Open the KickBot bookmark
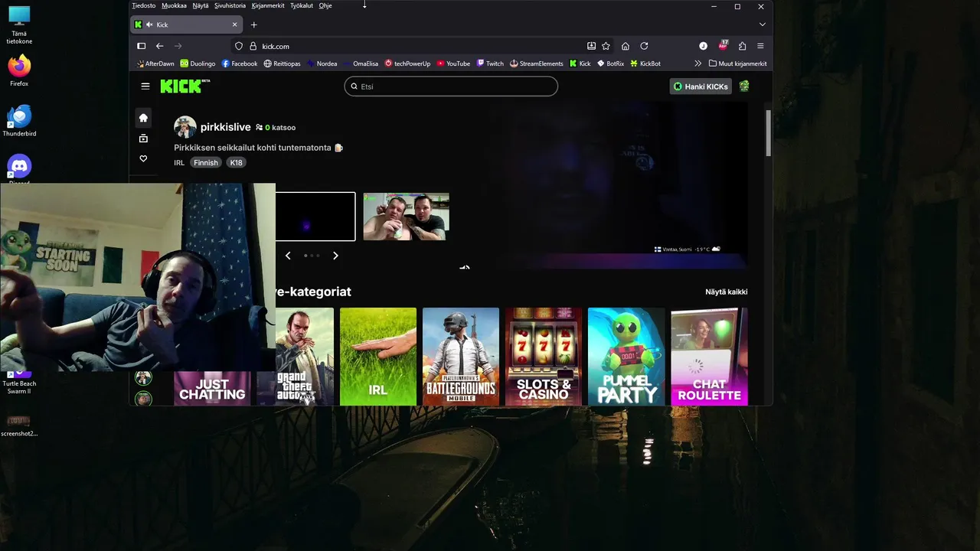 (645, 64)
